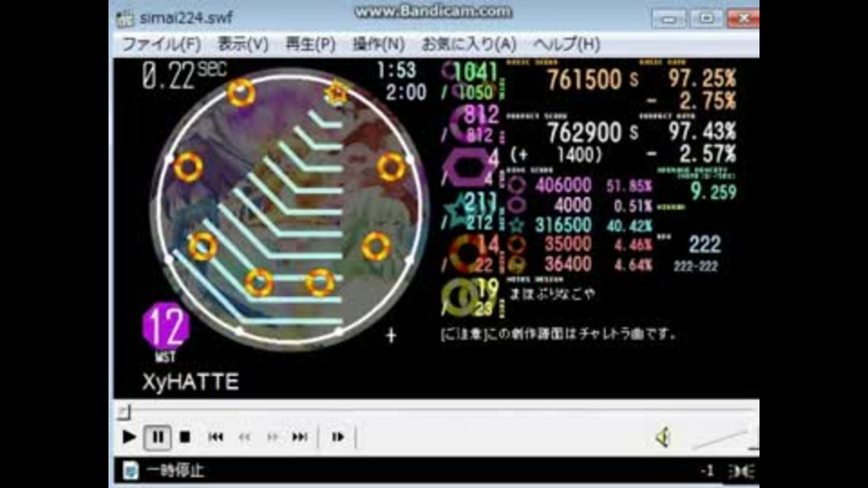Click the 97.25% rate value
868x488 pixels.
703,79
